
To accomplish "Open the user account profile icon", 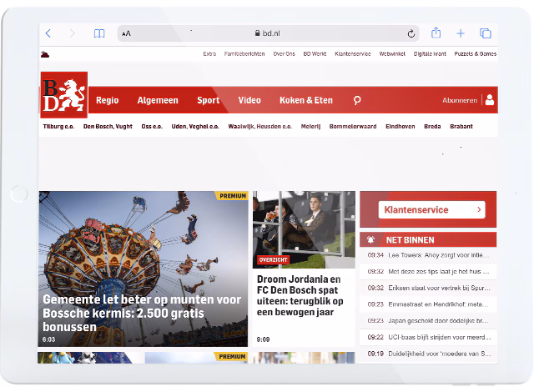I will [489, 100].
